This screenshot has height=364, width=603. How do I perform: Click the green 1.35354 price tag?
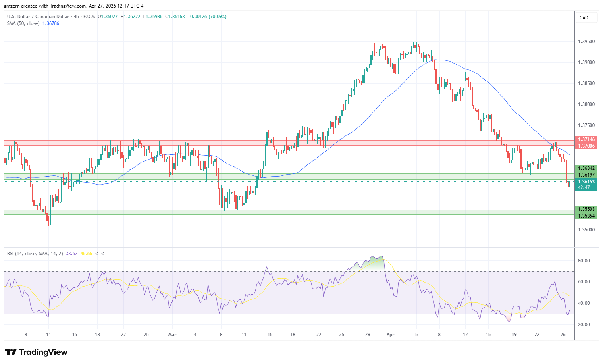pyautogui.click(x=586, y=216)
